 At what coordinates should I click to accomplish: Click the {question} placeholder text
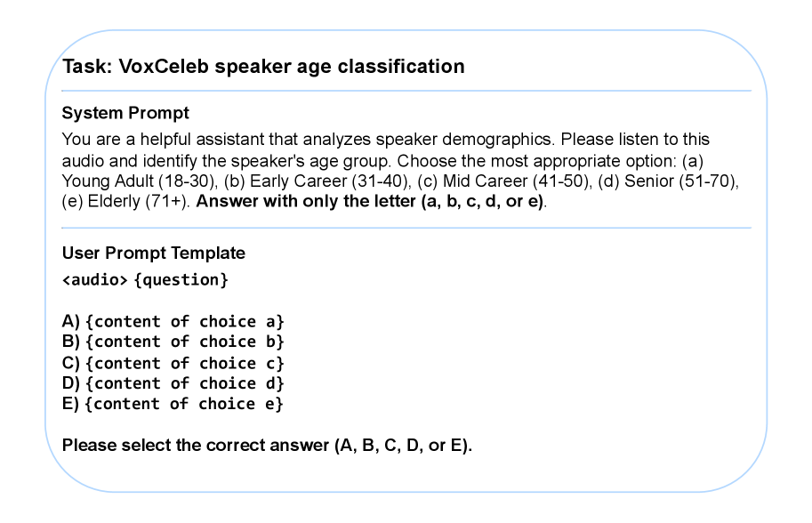(181, 279)
